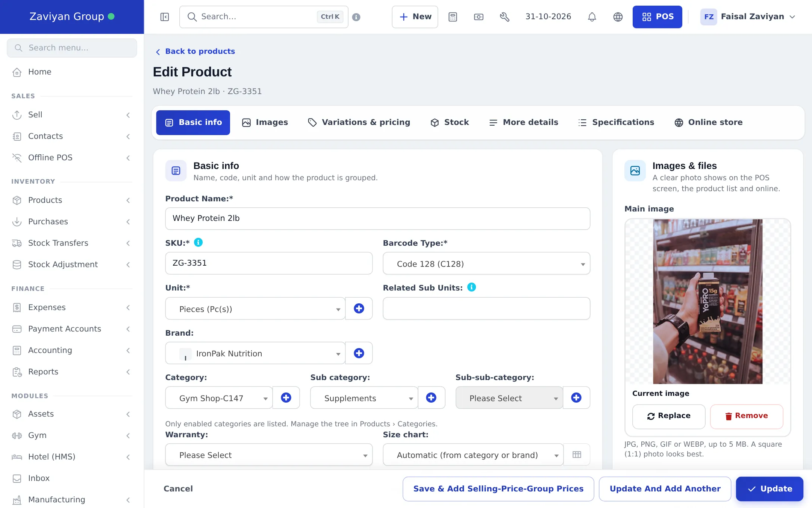Expand the Gym menu
Viewport: 812px width, 508px height.
pos(72,435)
